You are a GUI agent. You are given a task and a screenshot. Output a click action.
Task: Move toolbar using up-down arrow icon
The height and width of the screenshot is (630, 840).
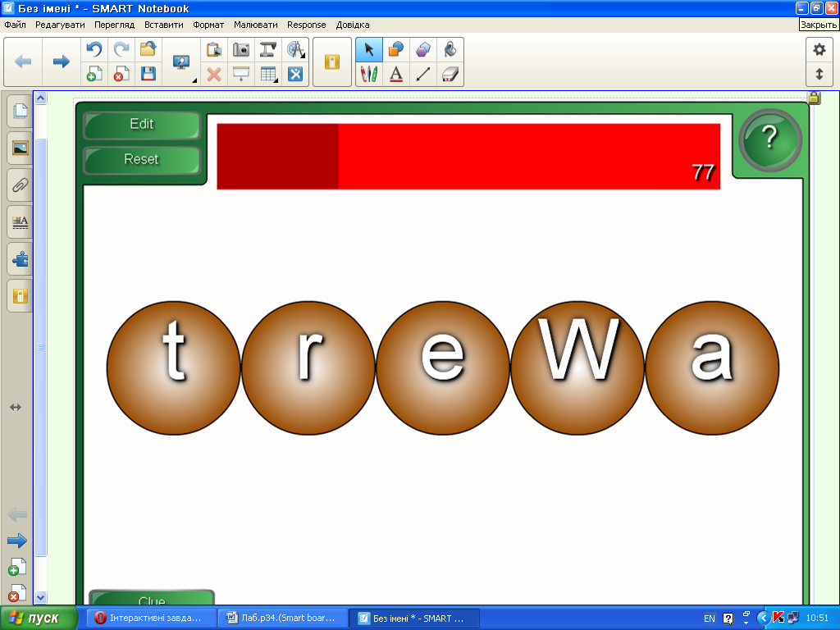[819, 74]
